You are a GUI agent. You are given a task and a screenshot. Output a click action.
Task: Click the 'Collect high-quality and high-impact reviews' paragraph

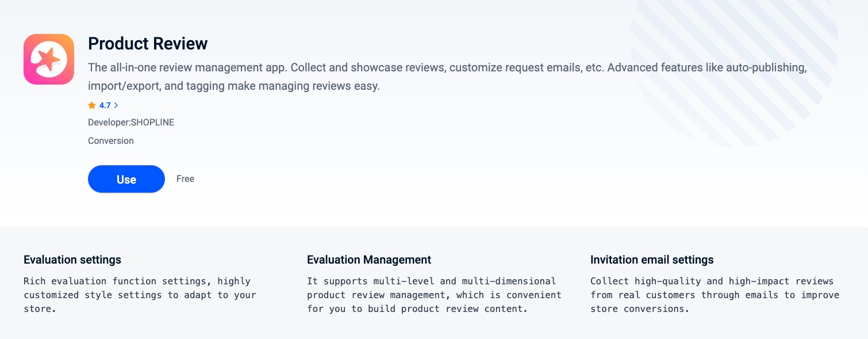click(715, 295)
